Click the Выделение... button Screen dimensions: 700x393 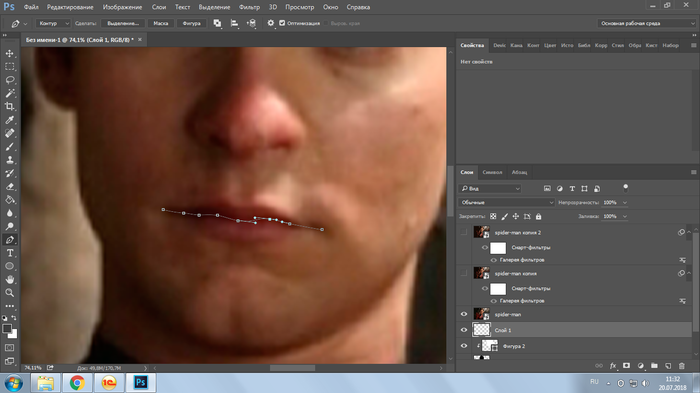[123, 23]
